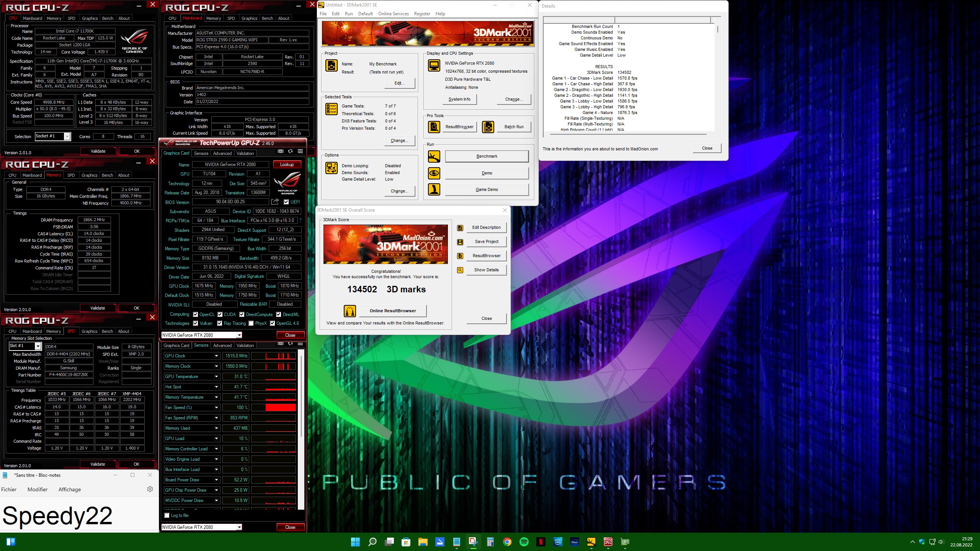Click the 3DMark2001 banner in score dialog
The width and height of the screenshot is (980, 551).
(x=385, y=244)
